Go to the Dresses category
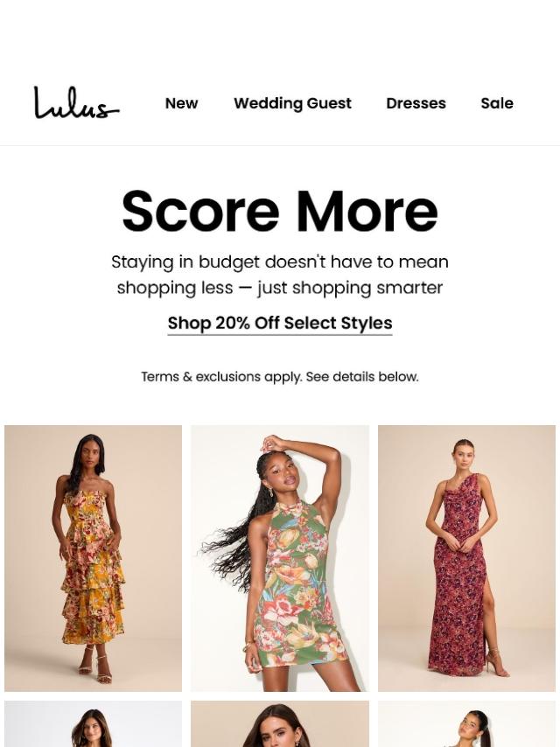Image resolution: width=560 pixels, height=747 pixels. coord(416,103)
